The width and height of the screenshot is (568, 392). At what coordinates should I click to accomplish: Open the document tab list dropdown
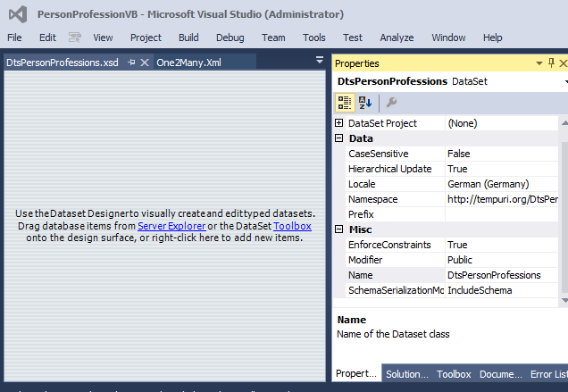320,60
